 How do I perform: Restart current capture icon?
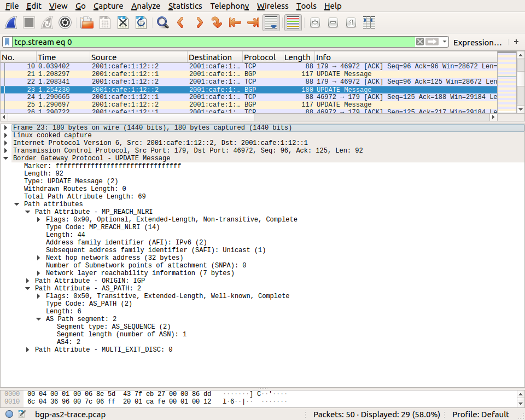(x=47, y=23)
